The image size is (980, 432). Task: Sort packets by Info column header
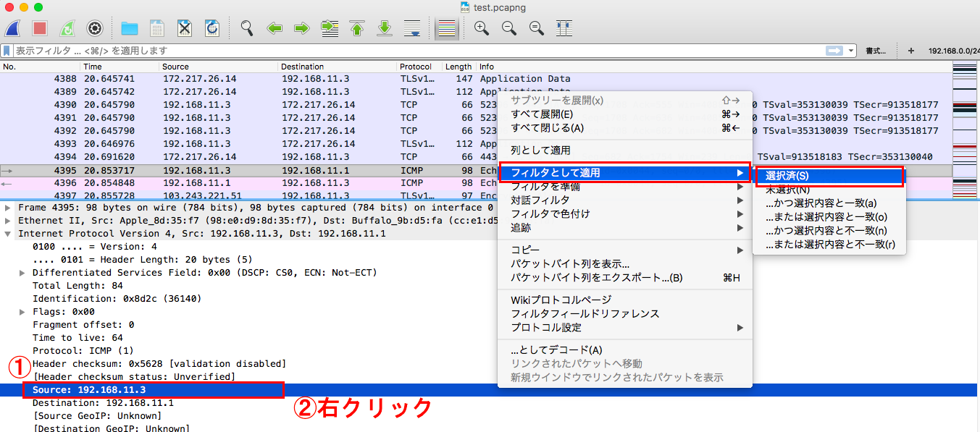coord(713,67)
